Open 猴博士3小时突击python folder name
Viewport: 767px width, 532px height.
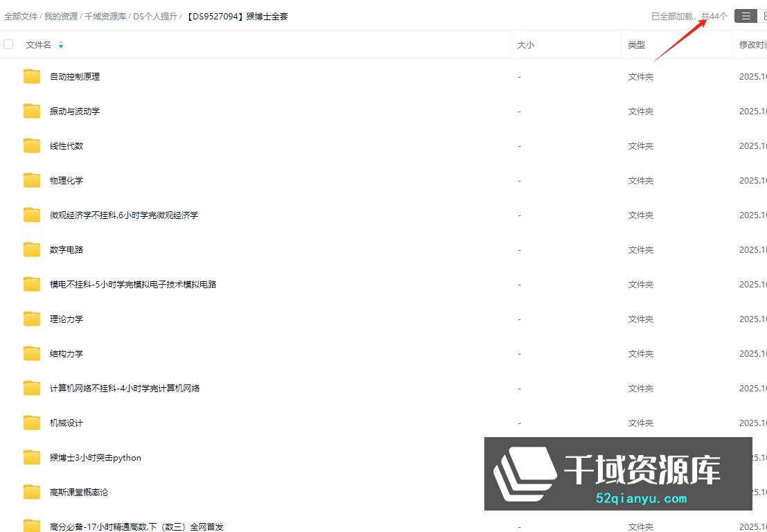96,457
